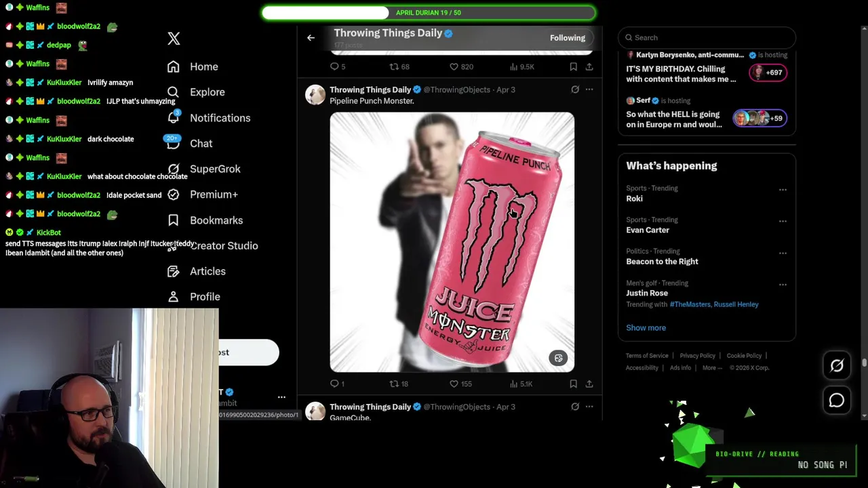This screenshot has width=868, height=488.
Task: Open Explore from the sidebar
Action: pyautogui.click(x=208, y=92)
